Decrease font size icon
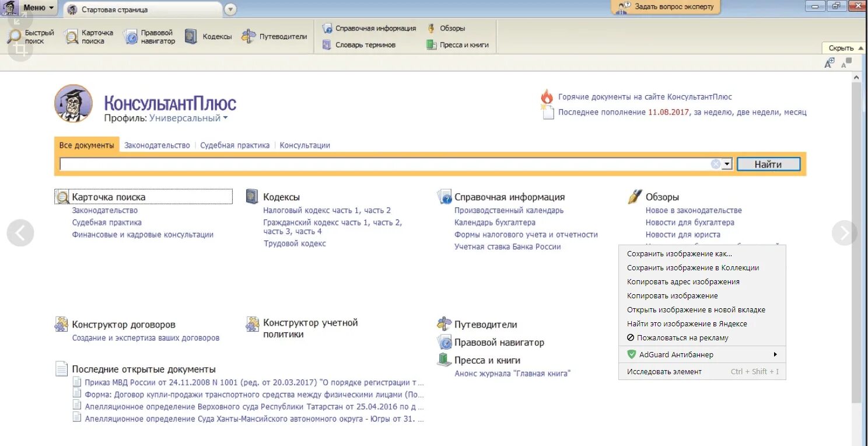 point(846,63)
